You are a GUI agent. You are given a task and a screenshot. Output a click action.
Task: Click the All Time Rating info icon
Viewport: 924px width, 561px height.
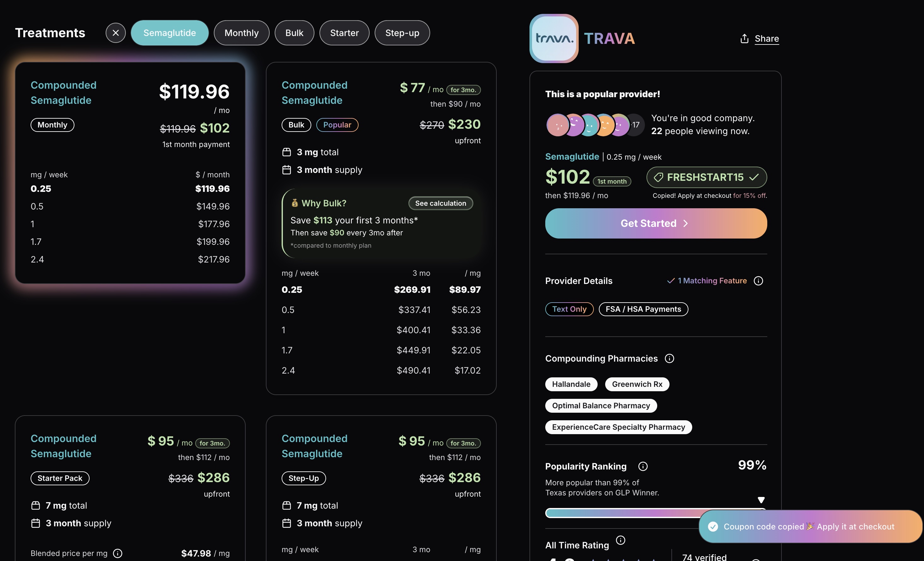pyautogui.click(x=621, y=540)
